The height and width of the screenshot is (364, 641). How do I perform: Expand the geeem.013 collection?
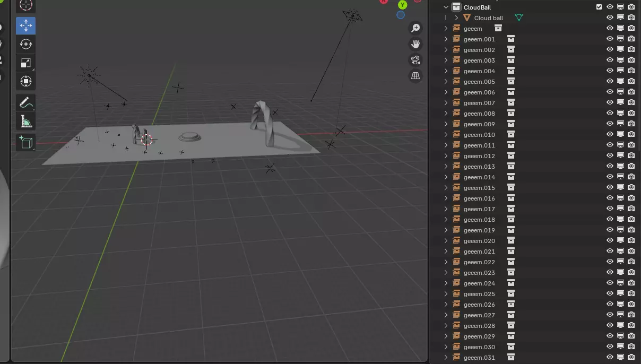[446, 167]
